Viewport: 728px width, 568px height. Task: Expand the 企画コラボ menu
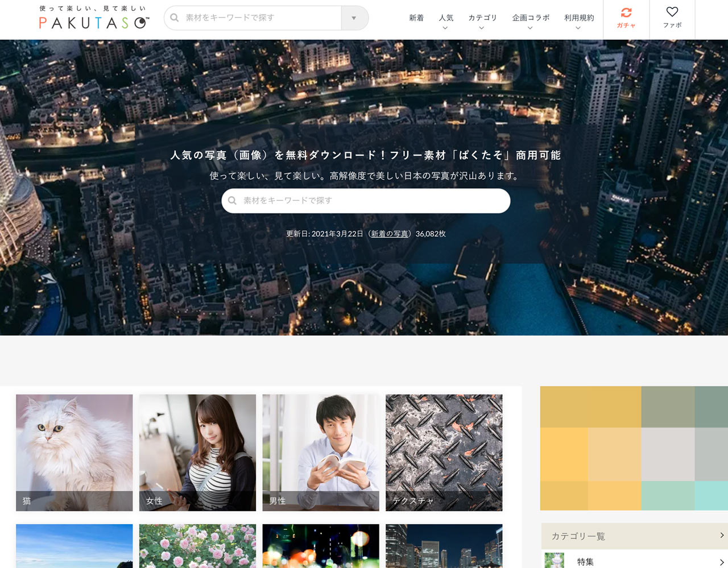click(530, 22)
